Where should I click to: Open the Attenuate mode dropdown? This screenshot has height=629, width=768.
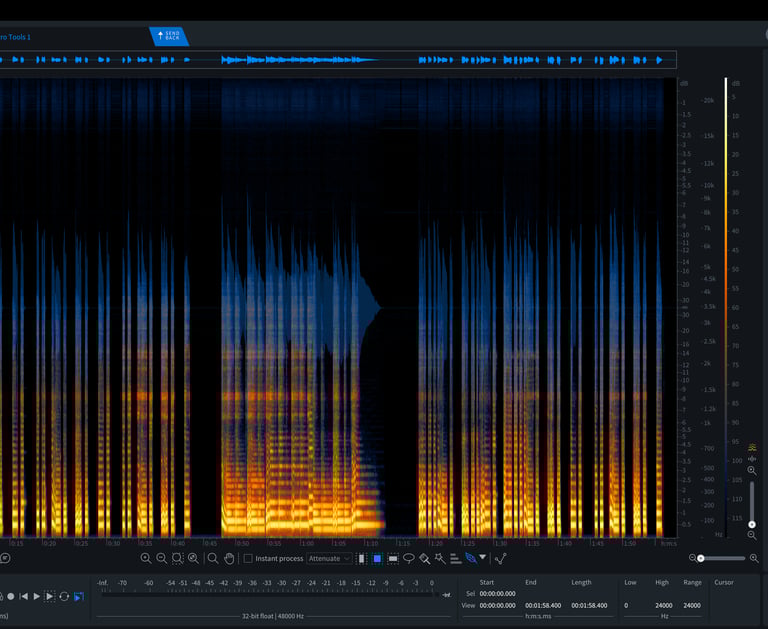tap(329, 558)
